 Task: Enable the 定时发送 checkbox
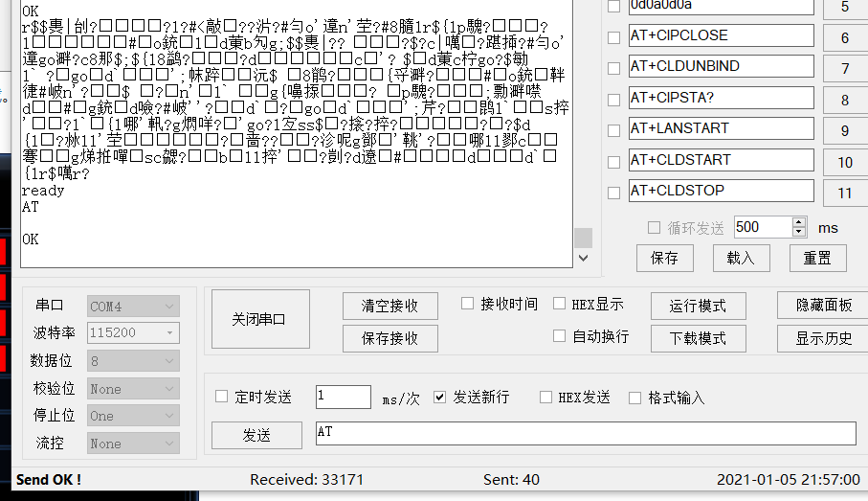[x=222, y=397]
